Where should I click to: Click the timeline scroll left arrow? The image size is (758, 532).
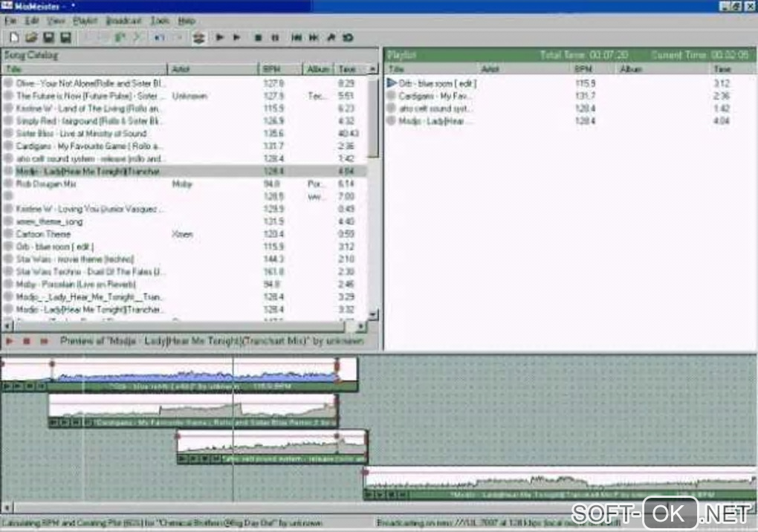7,507
